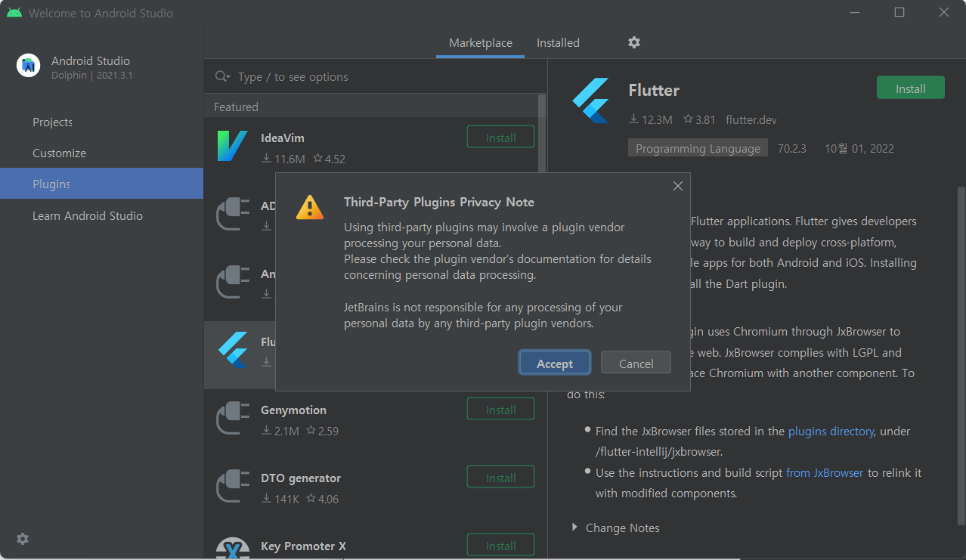Open the plugins directory link
Screen dimensions: 966x560
(x=831, y=431)
